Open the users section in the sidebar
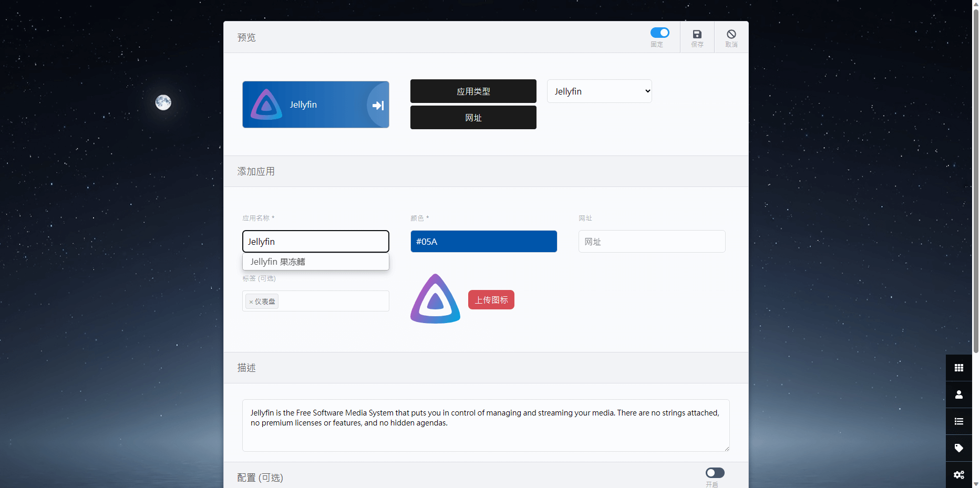980x488 pixels. (958, 394)
